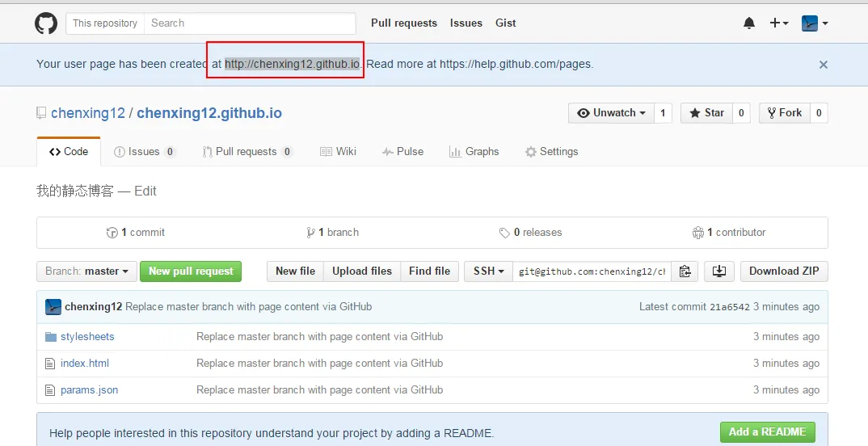
Task: Copy the SSH clone URL to clipboard
Action: click(685, 271)
